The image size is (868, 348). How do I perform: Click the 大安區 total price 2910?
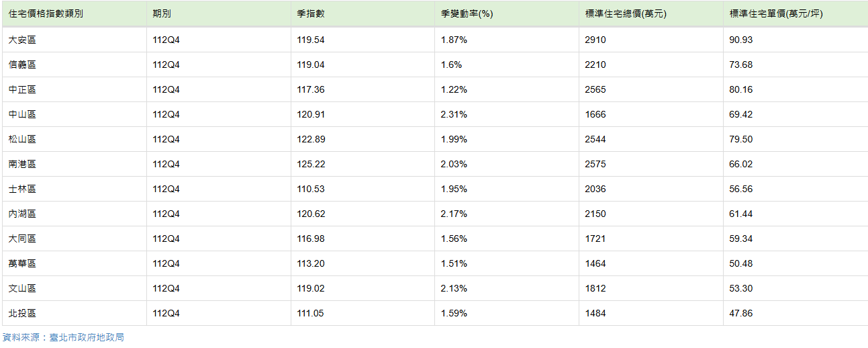pyautogui.click(x=595, y=40)
